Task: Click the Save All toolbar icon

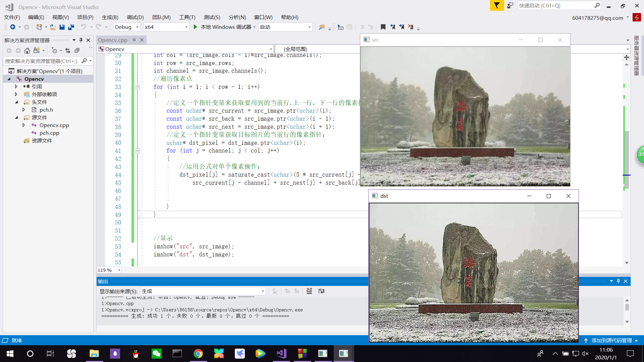Action: point(71,27)
